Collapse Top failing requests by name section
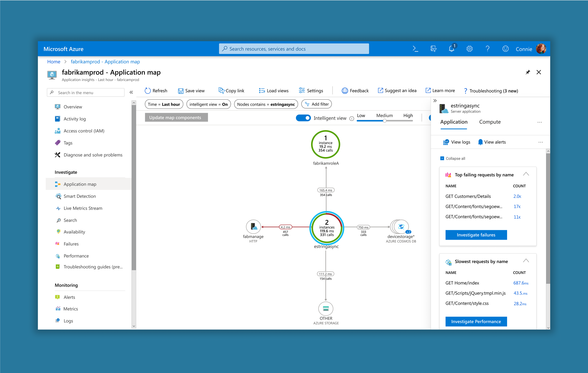The image size is (588, 373). pyautogui.click(x=526, y=174)
